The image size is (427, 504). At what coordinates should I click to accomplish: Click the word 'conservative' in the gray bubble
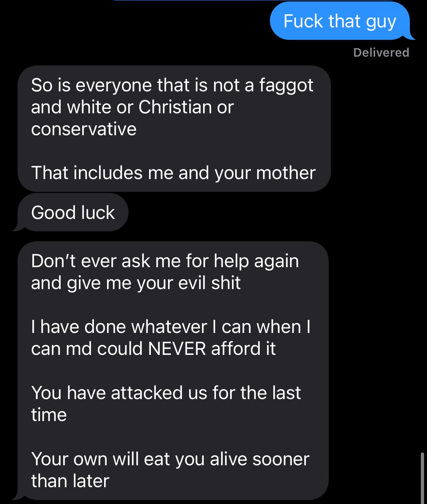(x=84, y=129)
